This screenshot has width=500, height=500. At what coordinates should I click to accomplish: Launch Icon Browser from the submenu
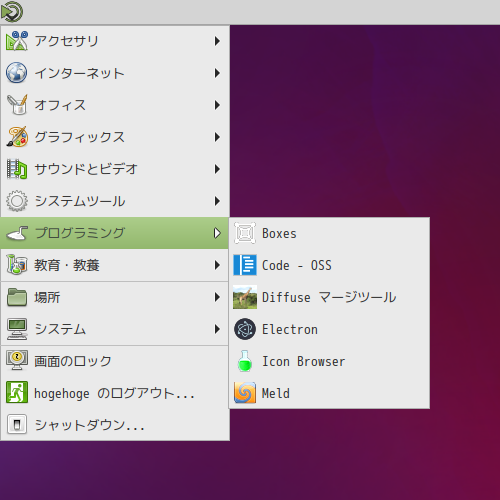click(x=329, y=361)
